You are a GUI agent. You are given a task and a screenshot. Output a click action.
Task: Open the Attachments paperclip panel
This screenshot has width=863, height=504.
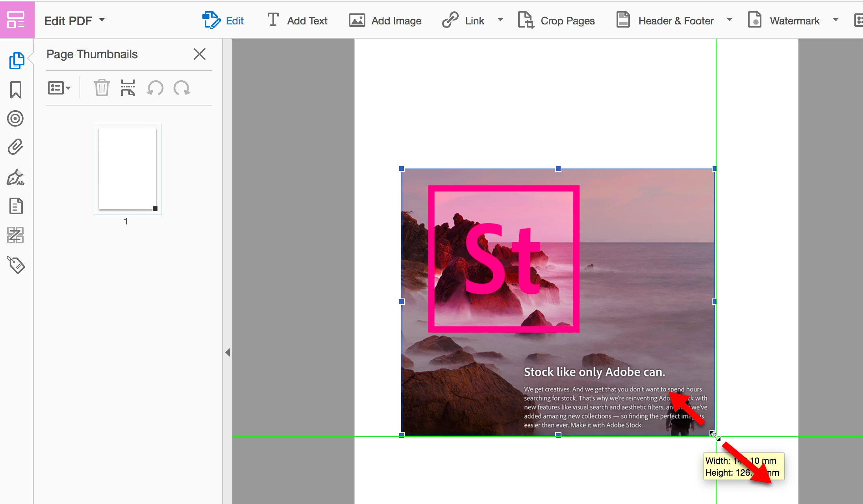point(16,147)
